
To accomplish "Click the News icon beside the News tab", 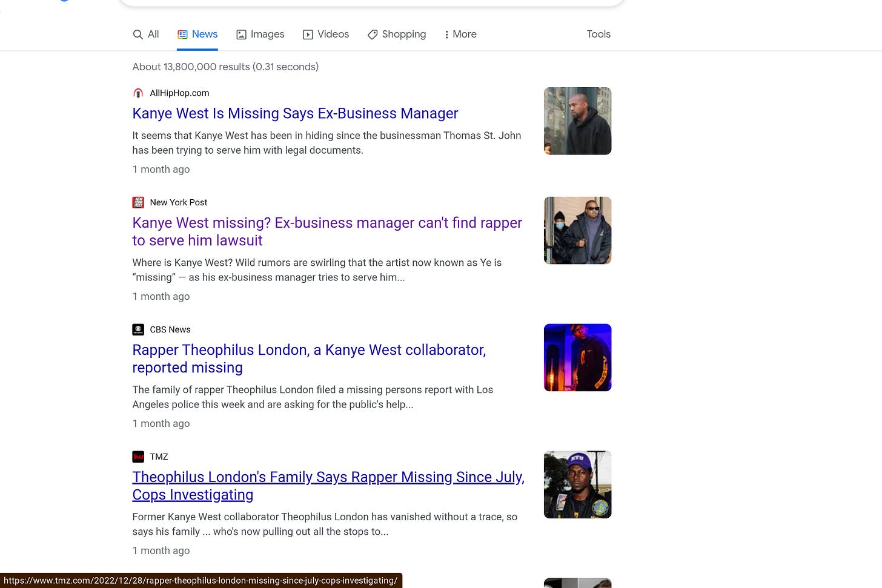I will click(x=183, y=35).
